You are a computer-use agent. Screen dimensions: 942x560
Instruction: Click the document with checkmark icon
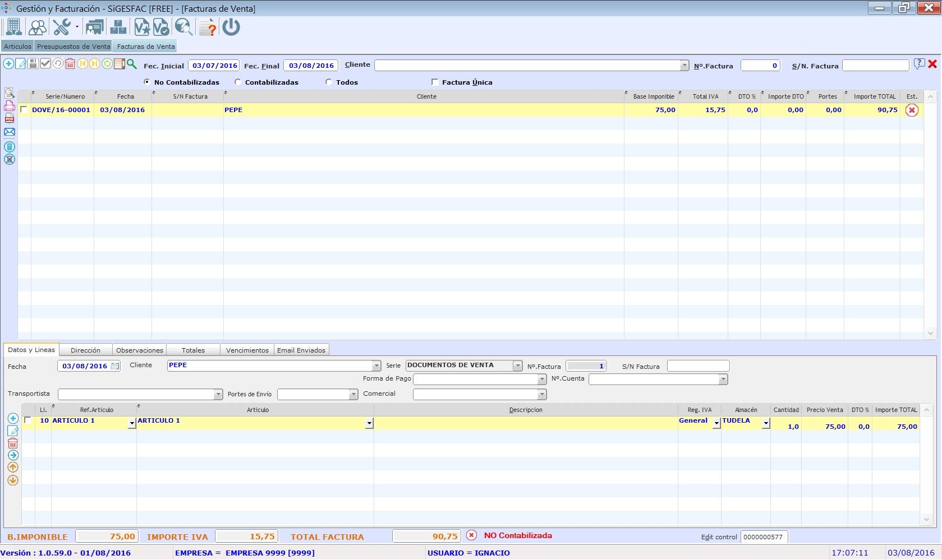(160, 27)
